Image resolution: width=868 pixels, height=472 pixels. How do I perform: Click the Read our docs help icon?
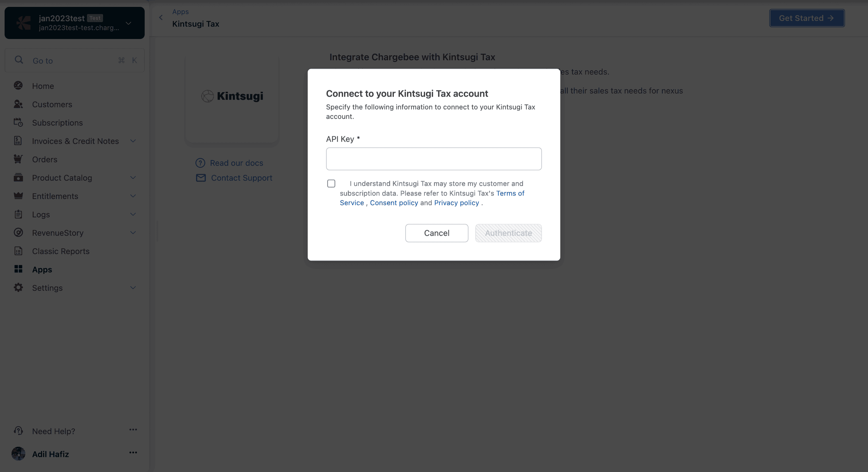tap(200, 163)
